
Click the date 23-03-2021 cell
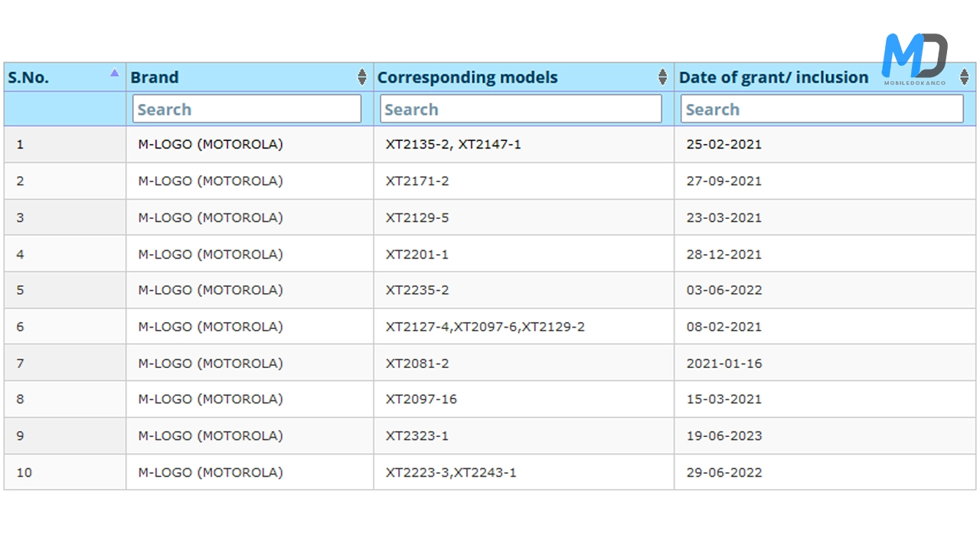click(x=724, y=217)
